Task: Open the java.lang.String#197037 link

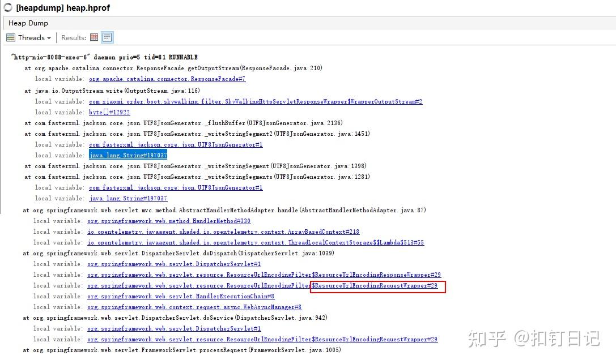Action: tap(128, 155)
